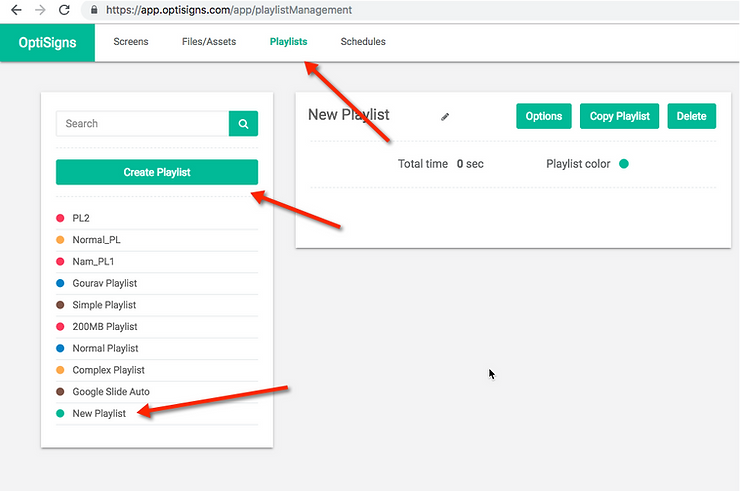
Task: Click the Create Playlist button
Action: click(x=157, y=172)
